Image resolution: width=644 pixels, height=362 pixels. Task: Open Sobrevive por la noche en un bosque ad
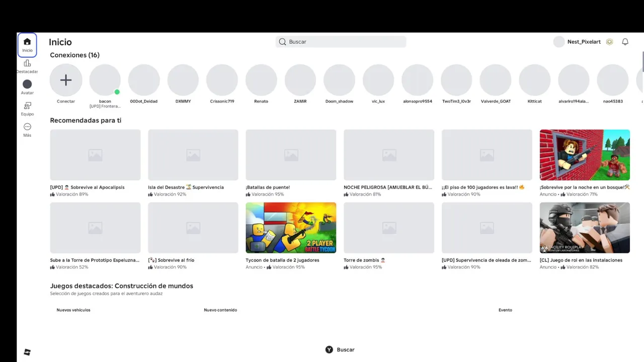tap(585, 155)
